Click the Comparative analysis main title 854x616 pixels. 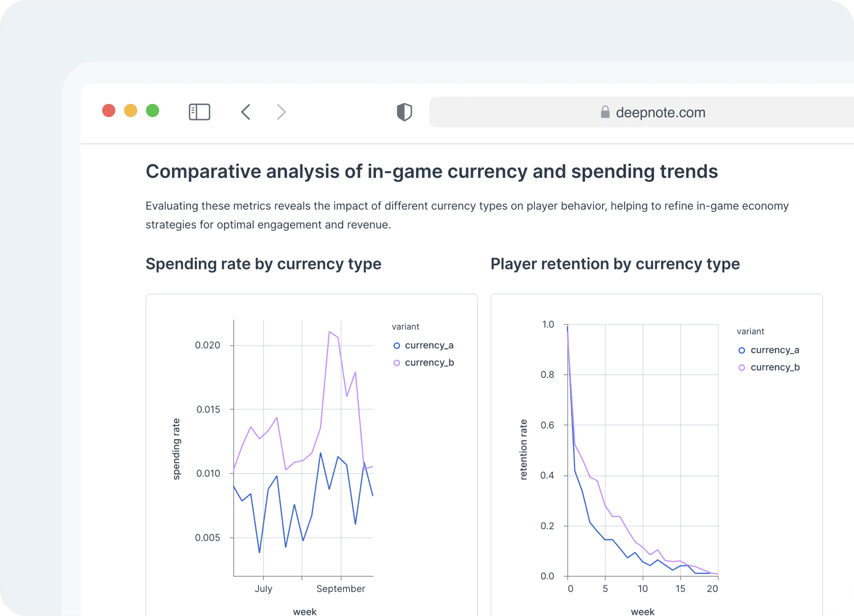pyautogui.click(x=431, y=171)
